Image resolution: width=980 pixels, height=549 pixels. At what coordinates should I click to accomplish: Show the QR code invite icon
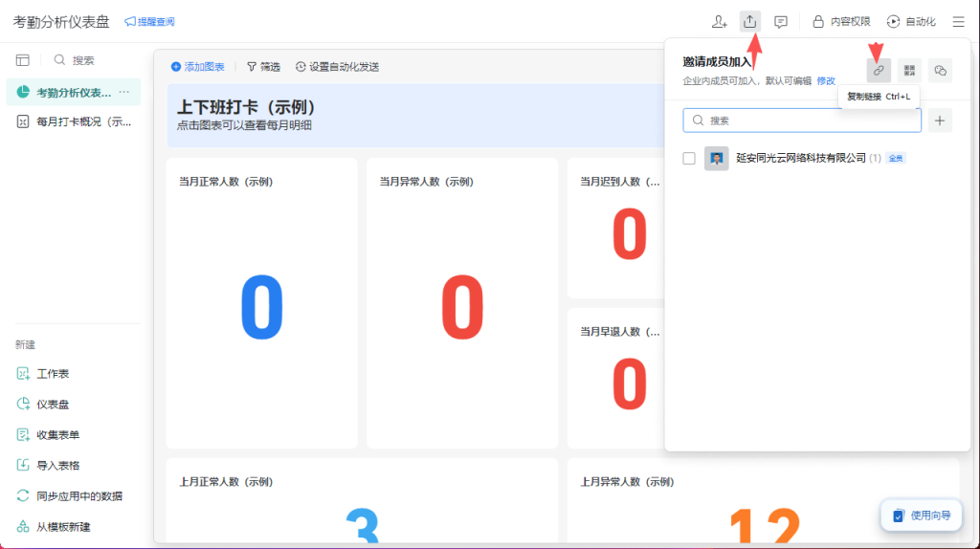click(909, 70)
